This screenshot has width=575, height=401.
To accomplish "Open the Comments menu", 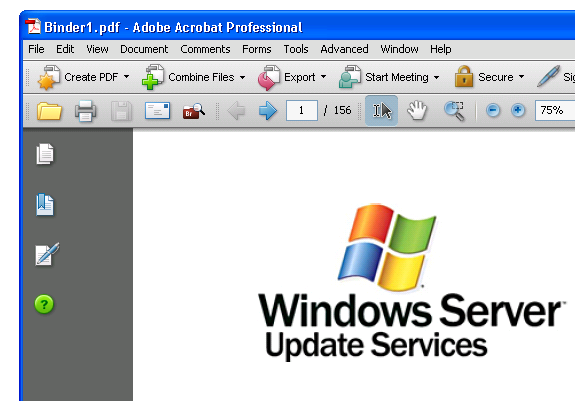I will click(x=205, y=49).
